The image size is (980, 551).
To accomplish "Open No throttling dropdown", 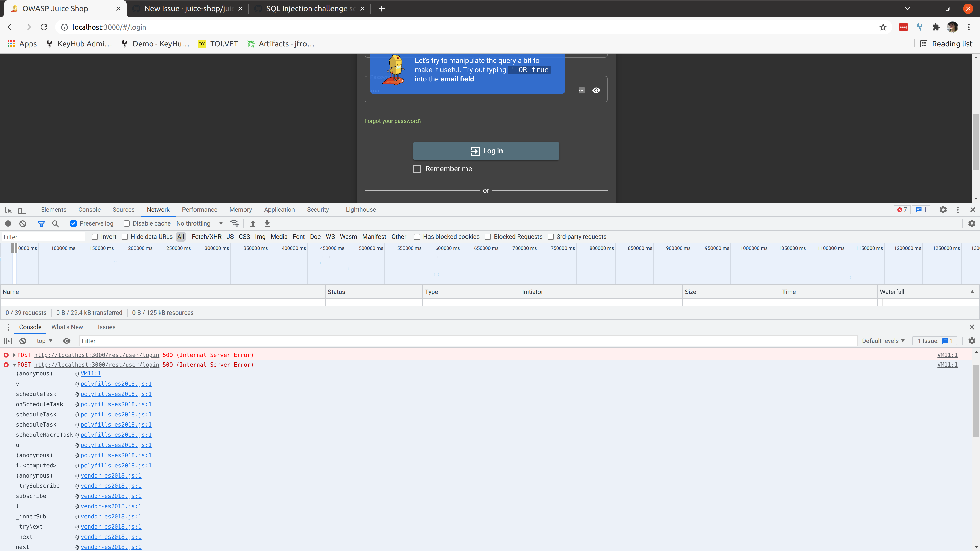I will (199, 224).
